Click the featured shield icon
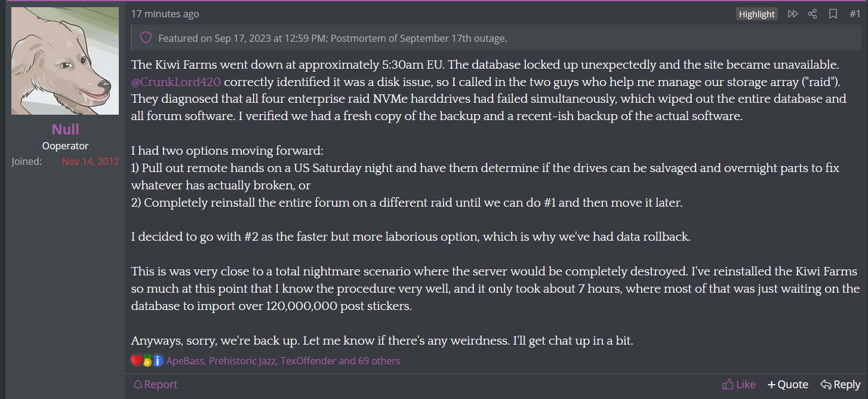868x399 pixels. point(146,38)
